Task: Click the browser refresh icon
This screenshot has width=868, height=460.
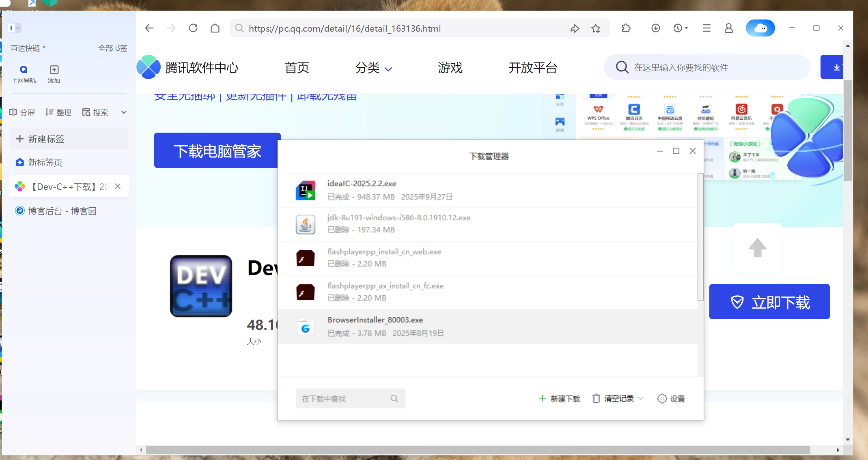Action: click(193, 28)
